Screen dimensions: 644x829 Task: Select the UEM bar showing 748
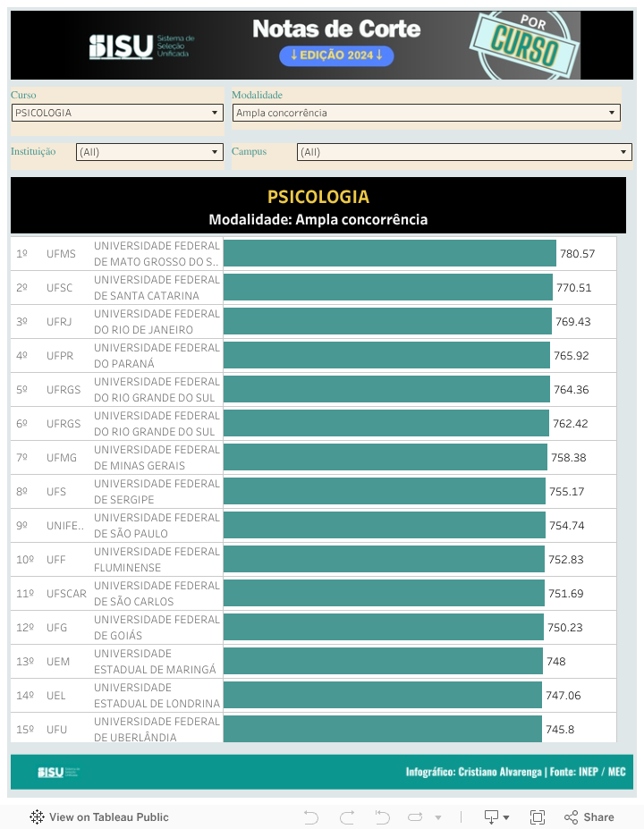[383, 661]
